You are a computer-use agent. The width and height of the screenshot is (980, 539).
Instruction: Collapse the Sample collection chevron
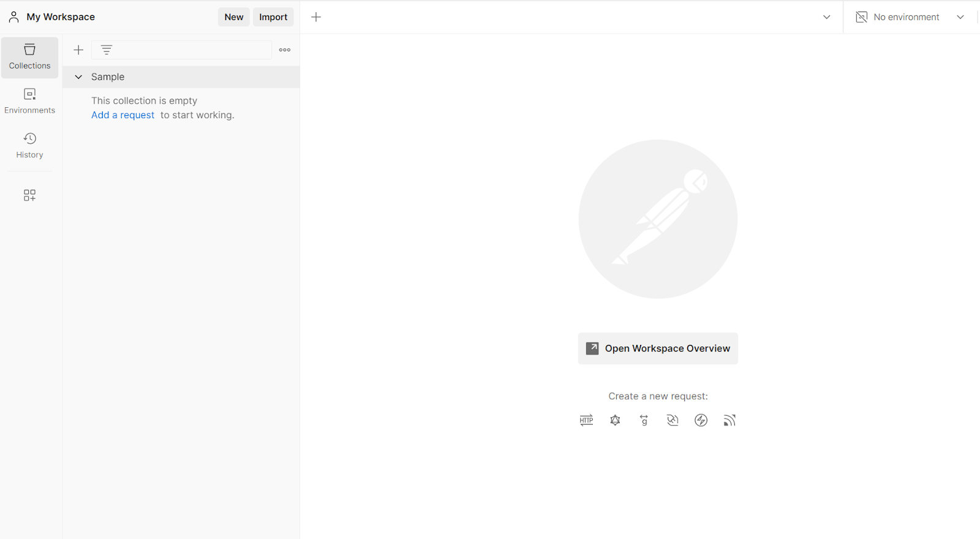pyautogui.click(x=78, y=77)
